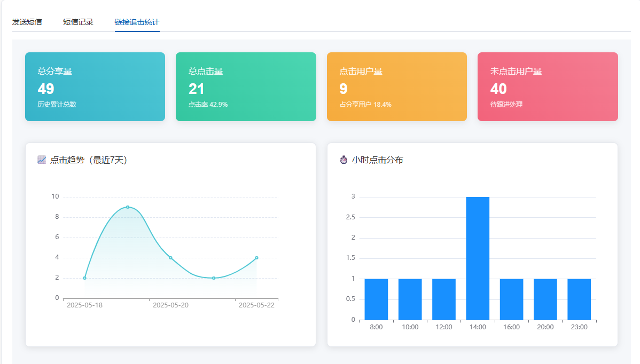Screen dimensions: 640x364
Task: Open the 总点击量 card showing 21
Action: 246,86
